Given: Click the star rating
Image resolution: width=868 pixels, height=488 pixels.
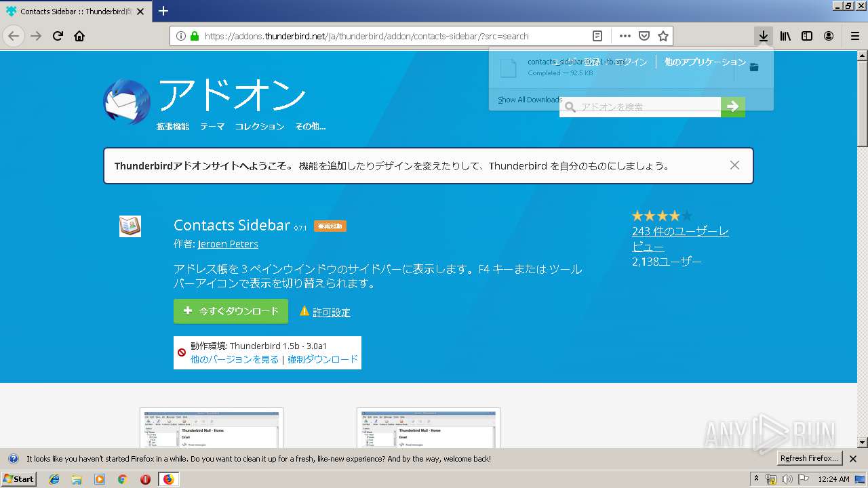Looking at the screenshot, I should click(662, 216).
